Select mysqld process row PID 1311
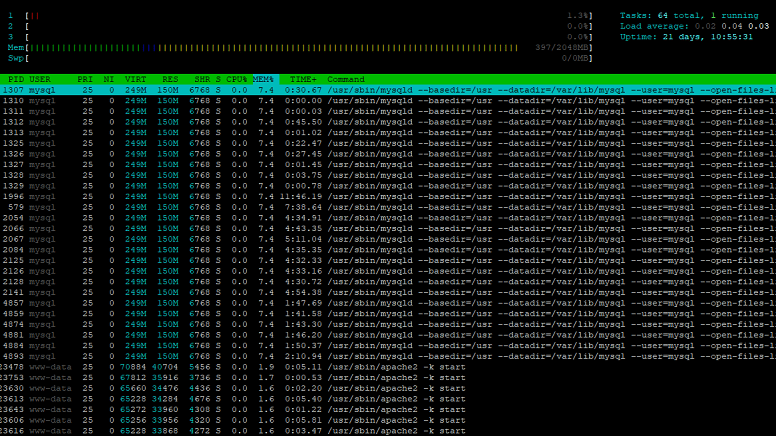This screenshot has width=776, height=436. (388, 111)
